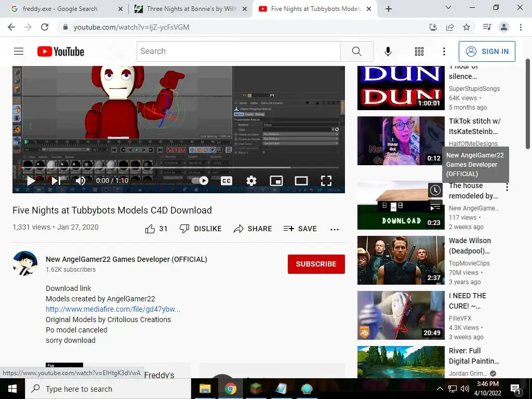This screenshot has width=532, height=399.
Task: Share this page from address bar
Action: point(450,27)
